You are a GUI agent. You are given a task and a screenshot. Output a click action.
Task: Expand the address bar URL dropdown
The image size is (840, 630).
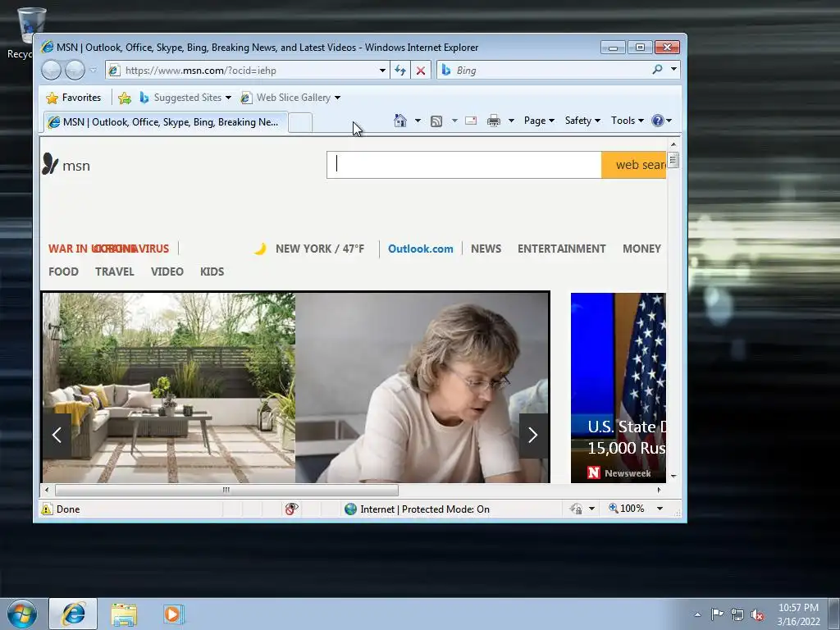(382, 71)
